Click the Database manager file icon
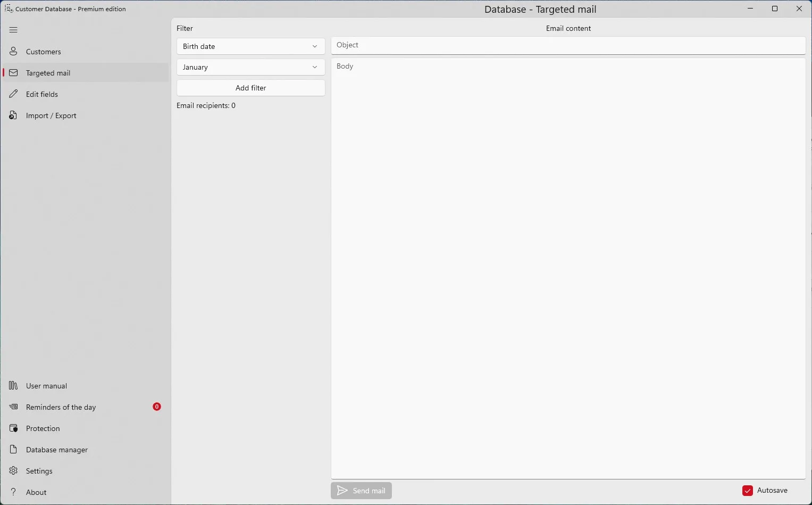 [13, 450]
